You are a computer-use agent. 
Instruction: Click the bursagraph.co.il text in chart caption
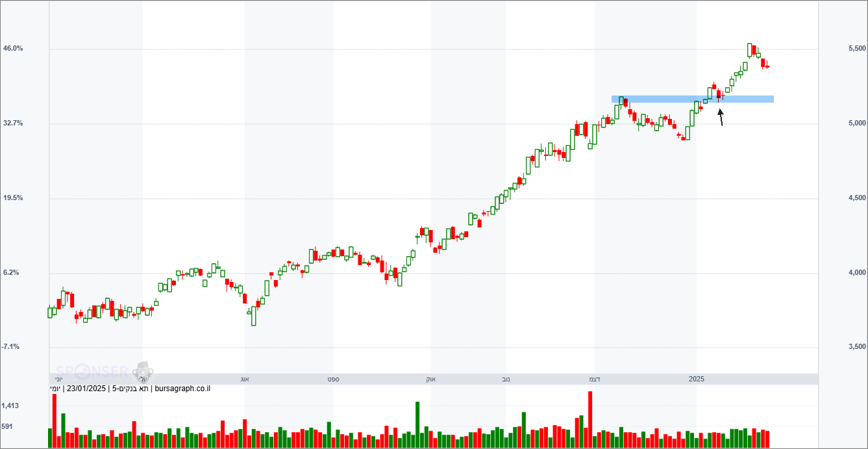click(x=184, y=389)
